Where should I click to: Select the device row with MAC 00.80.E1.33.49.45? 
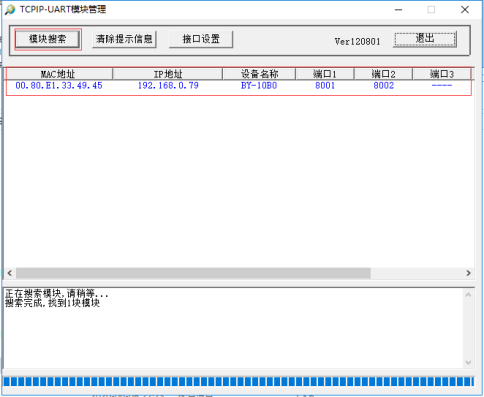click(239, 86)
